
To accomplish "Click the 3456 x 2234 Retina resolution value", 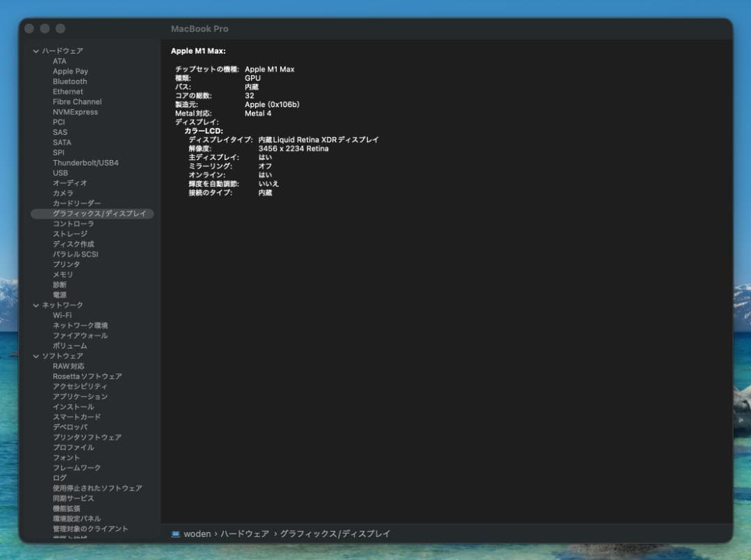I will click(x=293, y=148).
